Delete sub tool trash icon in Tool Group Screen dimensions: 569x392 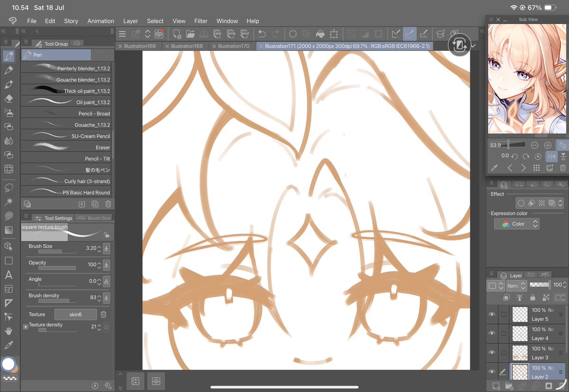pos(108,204)
